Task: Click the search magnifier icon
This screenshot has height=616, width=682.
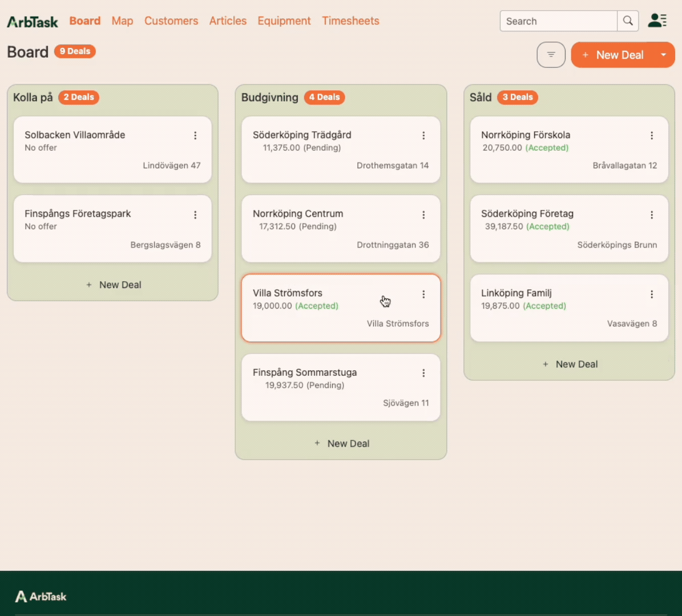Action: click(628, 21)
